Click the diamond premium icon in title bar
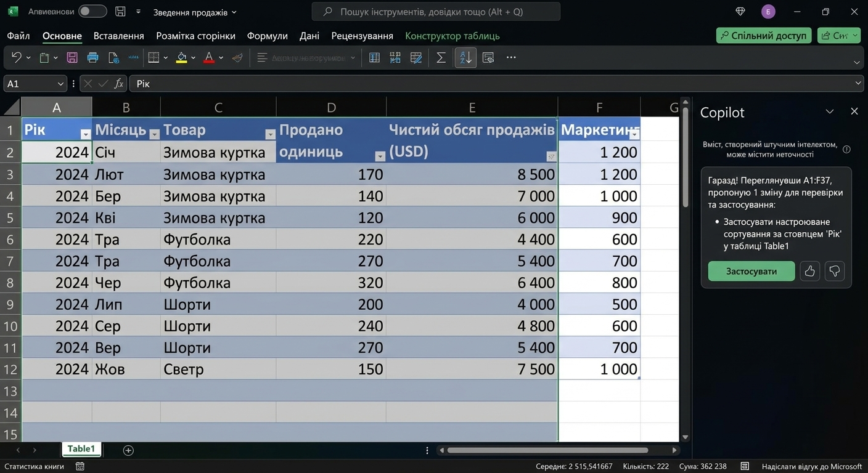This screenshot has height=473, width=868. (x=741, y=12)
